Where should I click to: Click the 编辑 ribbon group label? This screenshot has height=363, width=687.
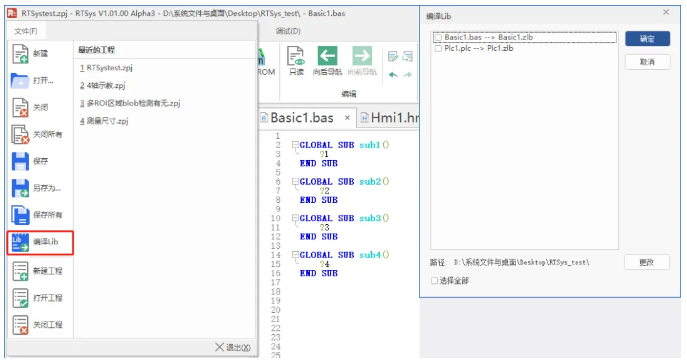[x=349, y=94]
